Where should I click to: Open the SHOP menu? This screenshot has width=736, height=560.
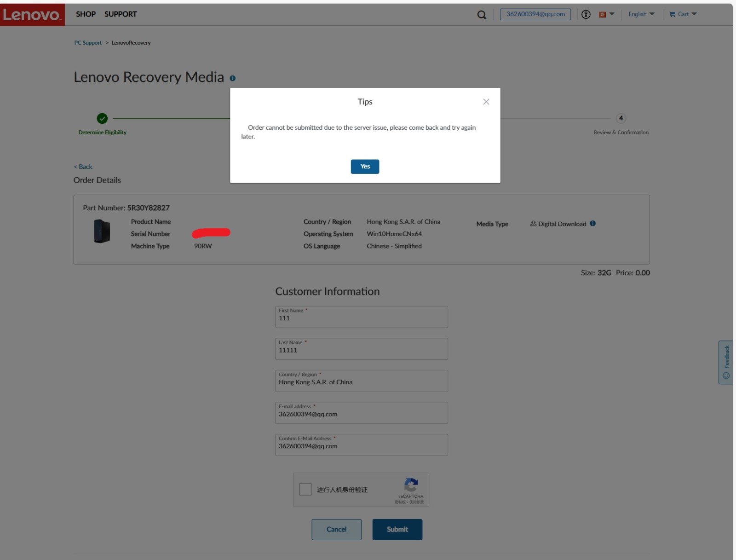(x=86, y=14)
